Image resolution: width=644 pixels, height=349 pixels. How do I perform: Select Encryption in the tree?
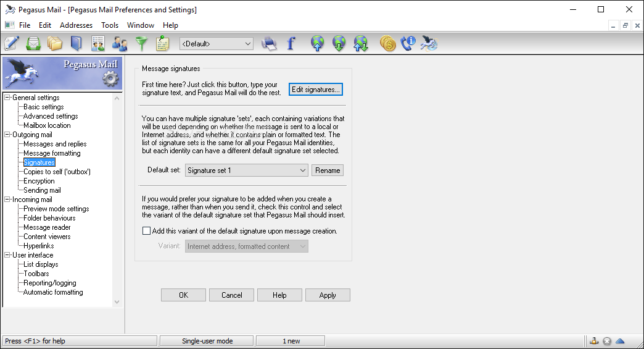39,181
